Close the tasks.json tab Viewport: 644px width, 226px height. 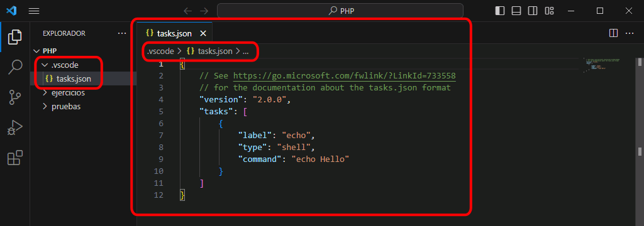pos(203,34)
